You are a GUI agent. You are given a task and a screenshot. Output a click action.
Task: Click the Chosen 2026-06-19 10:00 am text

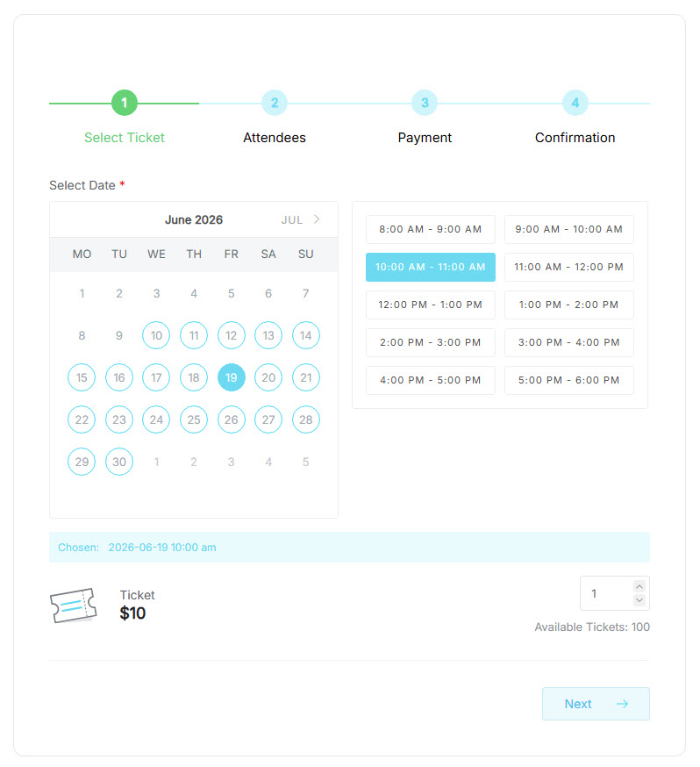tap(137, 548)
